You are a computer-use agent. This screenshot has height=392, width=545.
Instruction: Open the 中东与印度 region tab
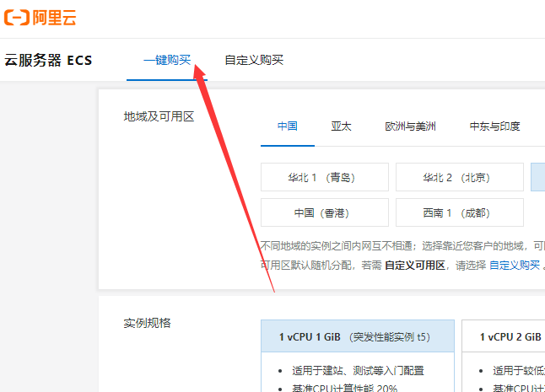pyautogui.click(x=494, y=126)
